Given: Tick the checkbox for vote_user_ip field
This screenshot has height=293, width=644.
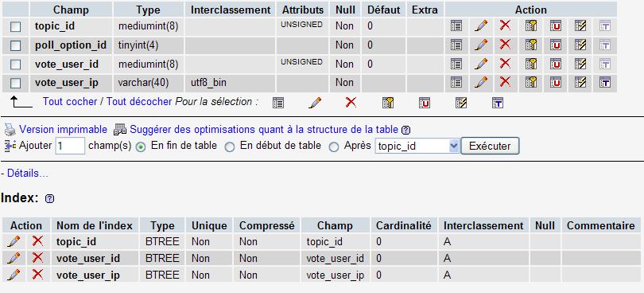Looking at the screenshot, I should tap(16, 83).
